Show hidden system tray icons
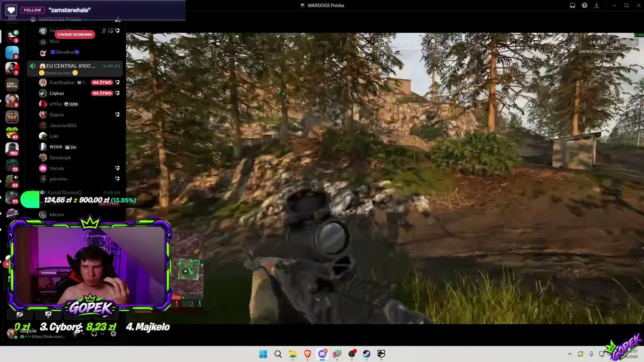 pos(570,354)
